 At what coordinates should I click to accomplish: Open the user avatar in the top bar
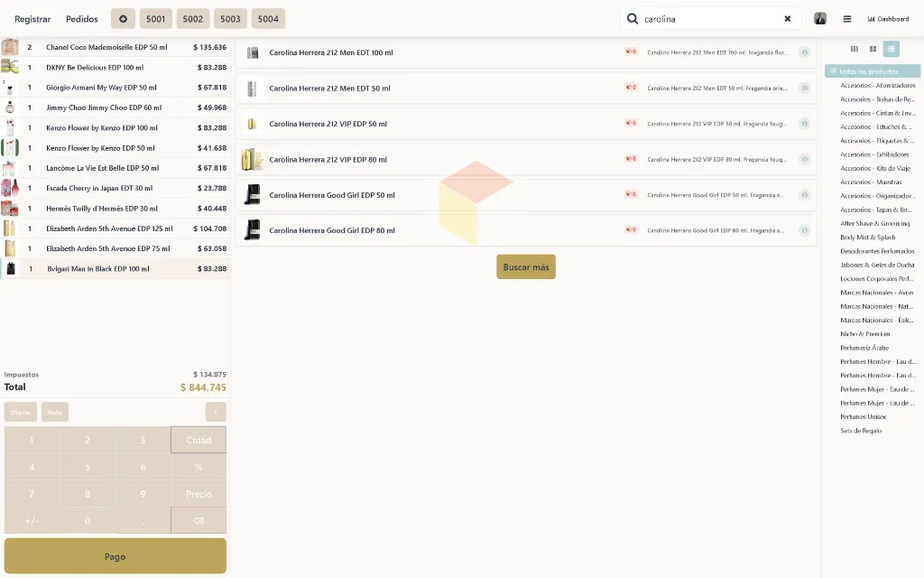819,18
